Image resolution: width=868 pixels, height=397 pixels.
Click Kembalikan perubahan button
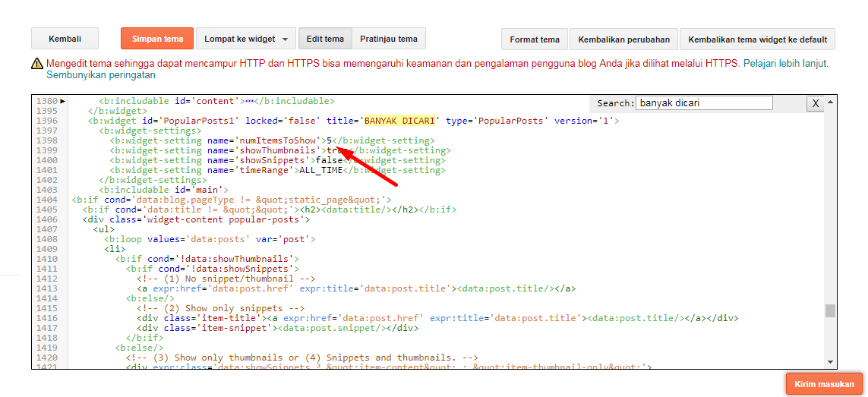tap(623, 39)
